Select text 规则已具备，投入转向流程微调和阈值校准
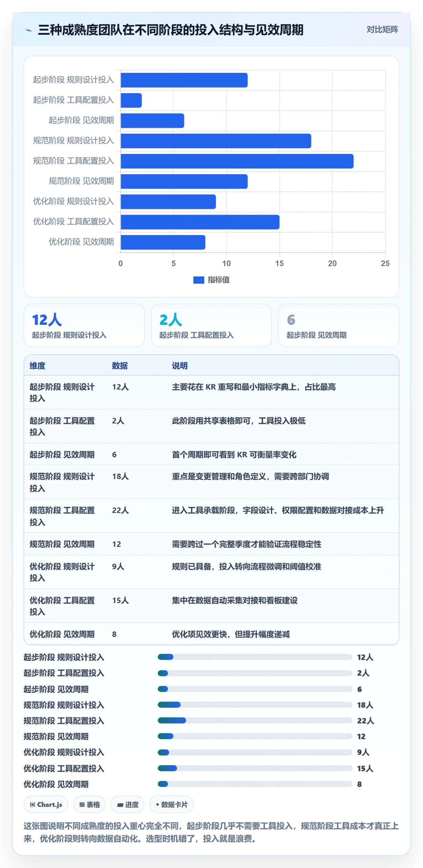 pos(247,566)
